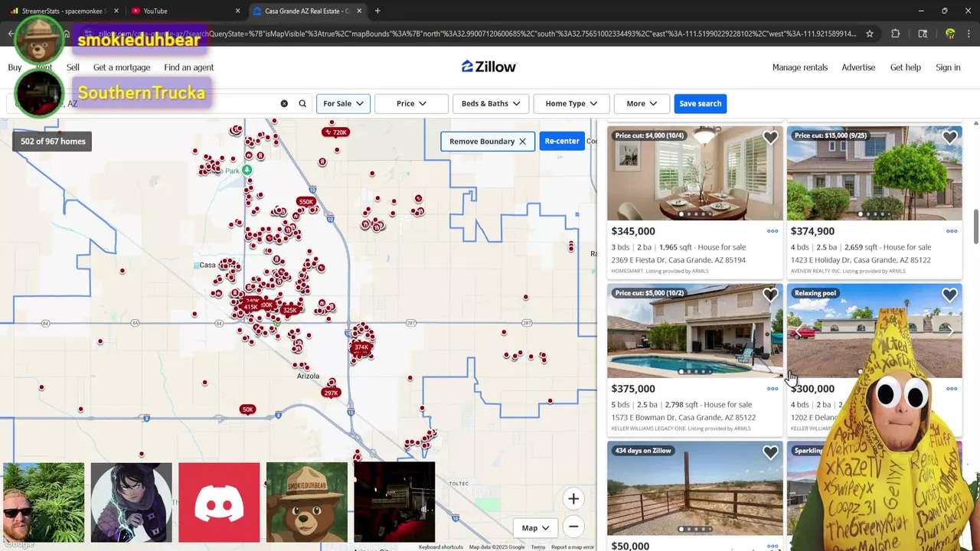The height and width of the screenshot is (551, 980).
Task: Open Find an agent menu
Action: pos(188,67)
